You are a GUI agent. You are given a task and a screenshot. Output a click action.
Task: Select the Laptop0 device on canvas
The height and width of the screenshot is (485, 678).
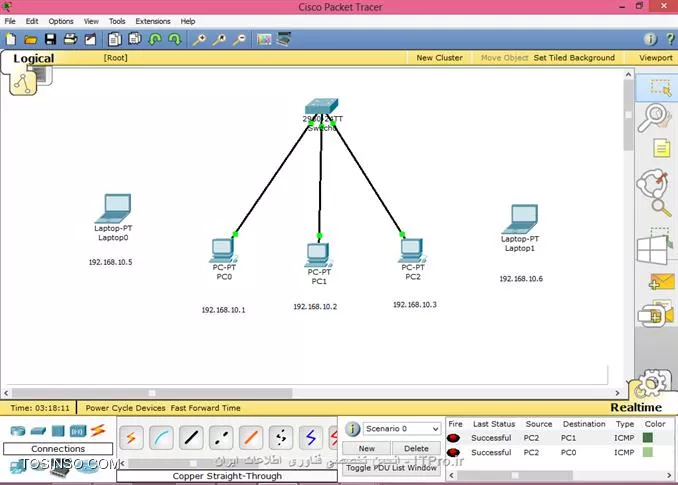(113, 208)
